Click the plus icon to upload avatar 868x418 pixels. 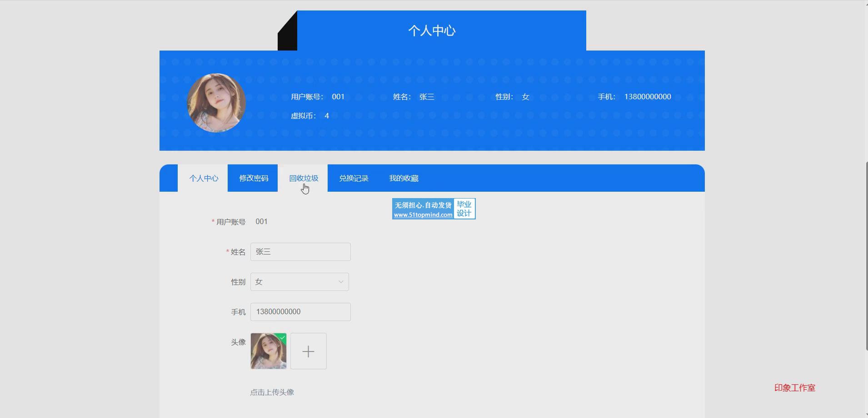pyautogui.click(x=308, y=351)
